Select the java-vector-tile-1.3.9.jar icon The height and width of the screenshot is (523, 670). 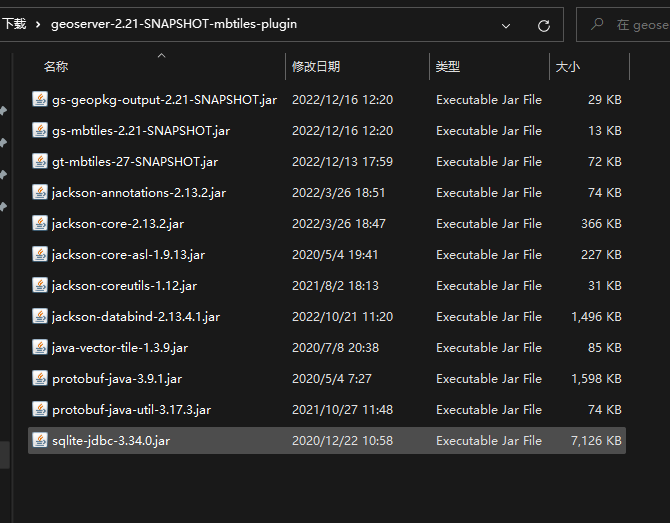pos(40,348)
